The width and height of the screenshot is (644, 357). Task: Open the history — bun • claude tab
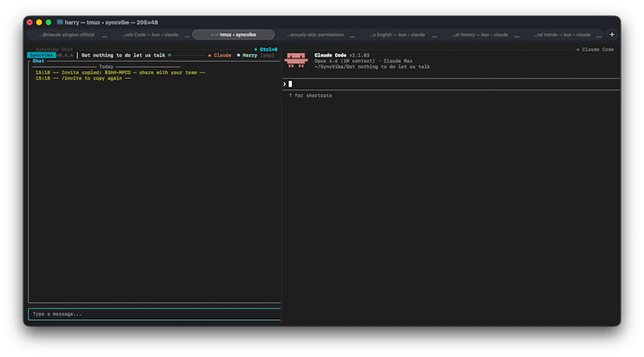click(480, 34)
